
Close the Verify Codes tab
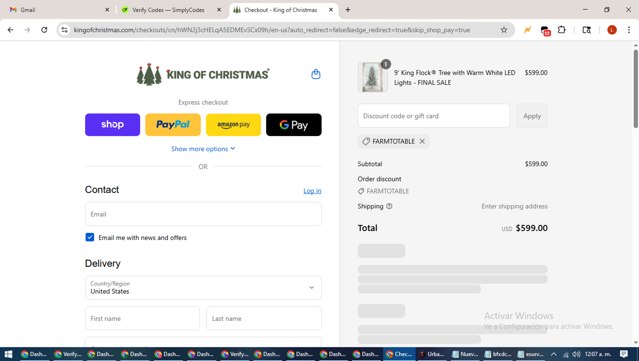pyautogui.click(x=219, y=10)
